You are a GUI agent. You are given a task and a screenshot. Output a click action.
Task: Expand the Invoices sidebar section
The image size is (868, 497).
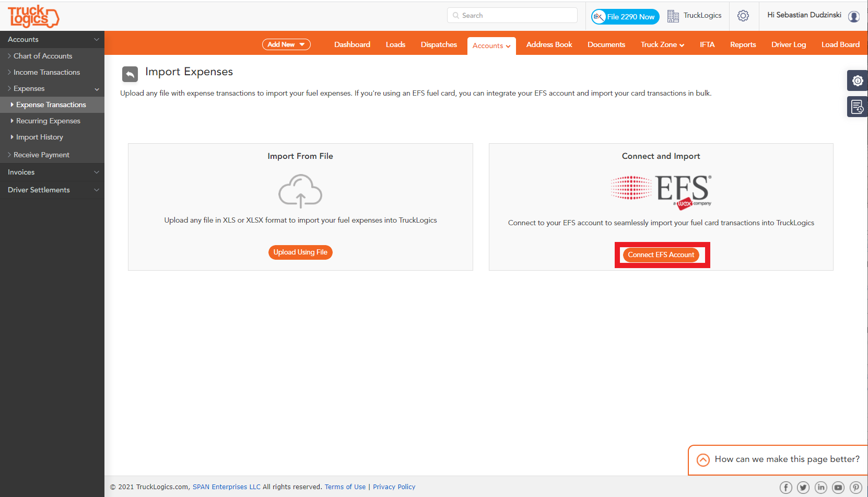click(x=52, y=172)
